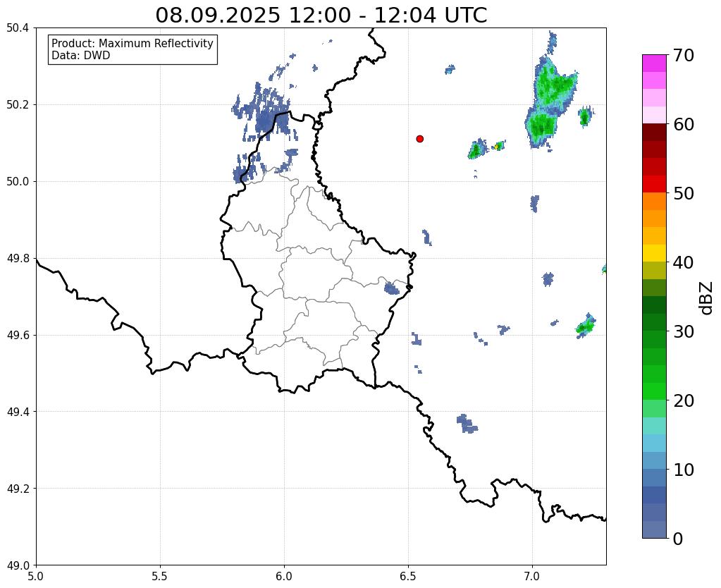This screenshot has width=721, height=588.
Task: Click the latitude tick label 50.2
Action: [18, 105]
